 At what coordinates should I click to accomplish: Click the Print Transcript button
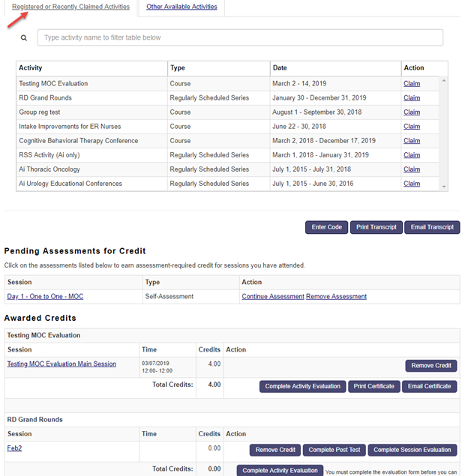[376, 227]
